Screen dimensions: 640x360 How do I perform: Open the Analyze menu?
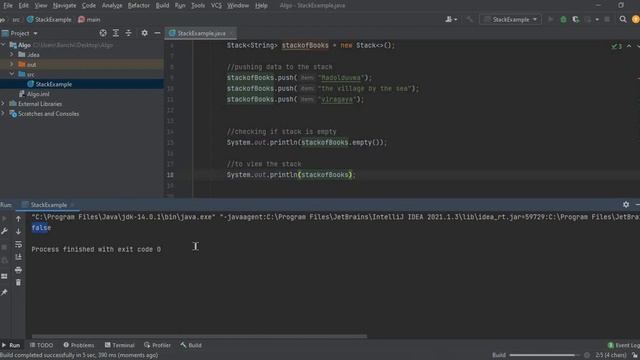[112, 5]
